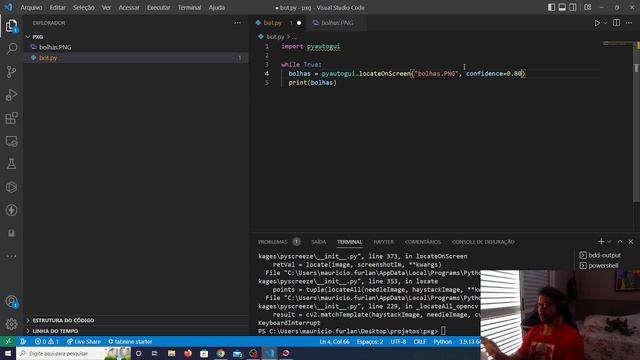Open the Terminal menu
This screenshot has height=360, width=640.
click(189, 7)
